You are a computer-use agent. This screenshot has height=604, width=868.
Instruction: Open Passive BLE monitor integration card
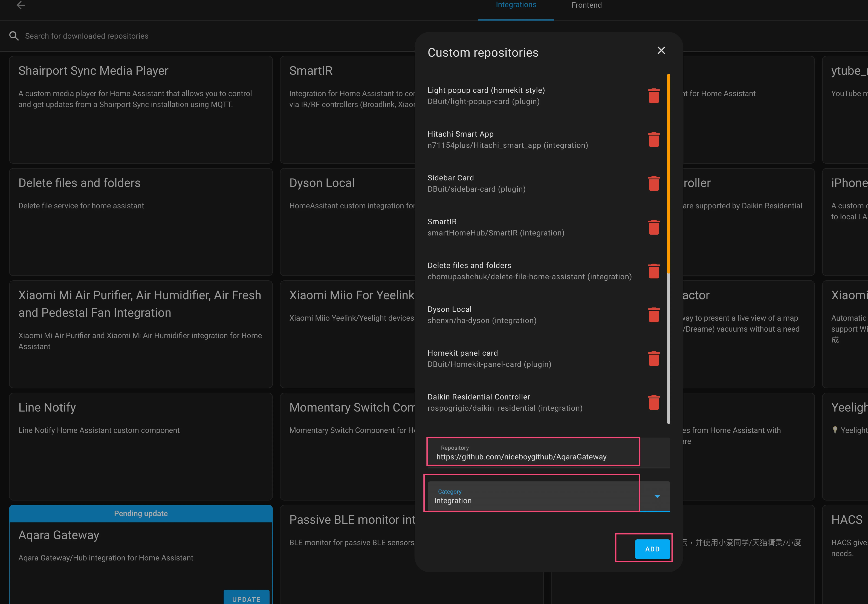pyautogui.click(x=347, y=554)
